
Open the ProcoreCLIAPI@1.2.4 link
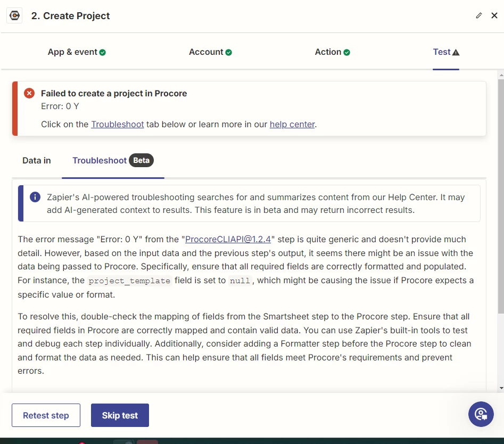click(x=228, y=240)
